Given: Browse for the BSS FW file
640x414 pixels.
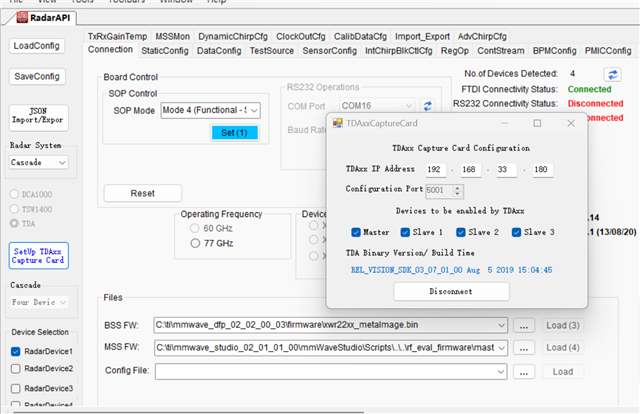Looking at the screenshot, I should [524, 325].
